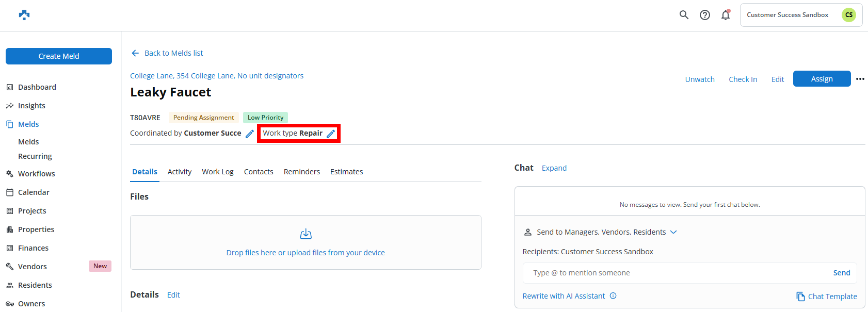Edit the coordinator with pencil icon
Screen dimensions: 868x312
[x=250, y=134]
